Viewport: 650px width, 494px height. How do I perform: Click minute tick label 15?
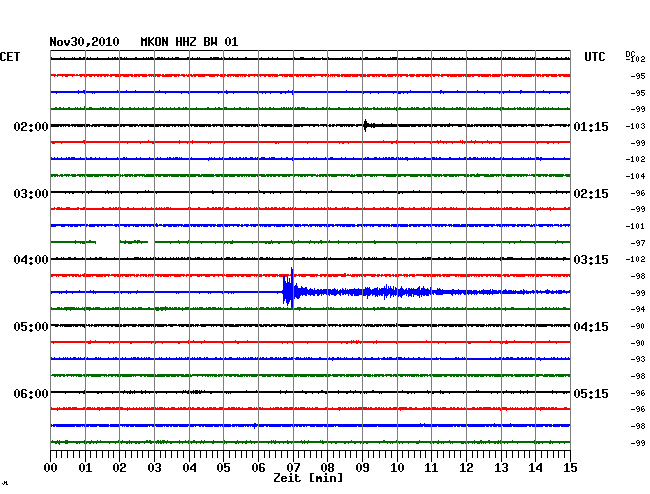coord(570,468)
